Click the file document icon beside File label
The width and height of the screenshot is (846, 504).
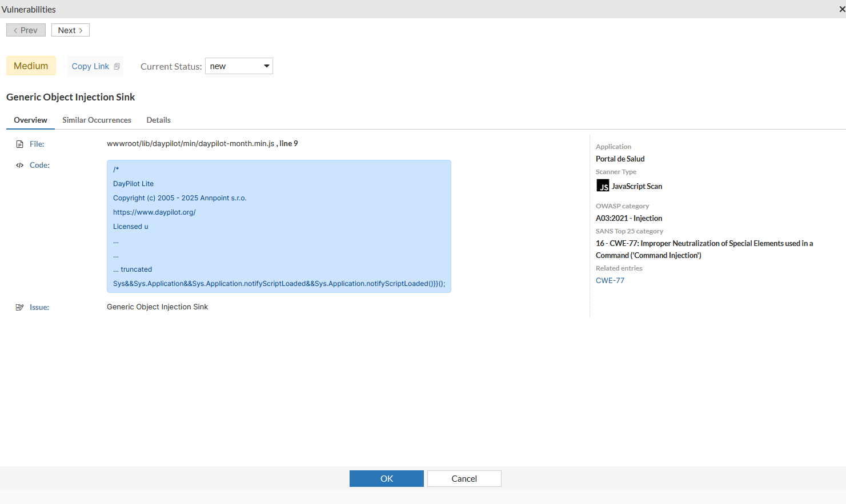[20, 144]
